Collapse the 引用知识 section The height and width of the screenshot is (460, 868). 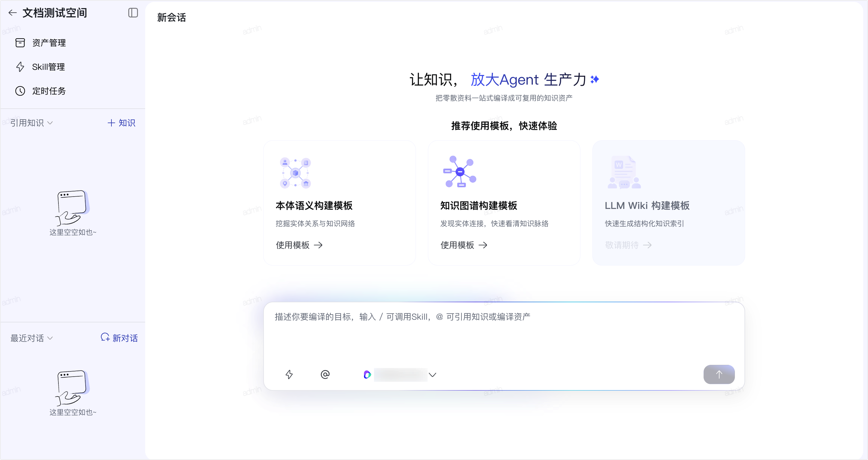coord(31,123)
